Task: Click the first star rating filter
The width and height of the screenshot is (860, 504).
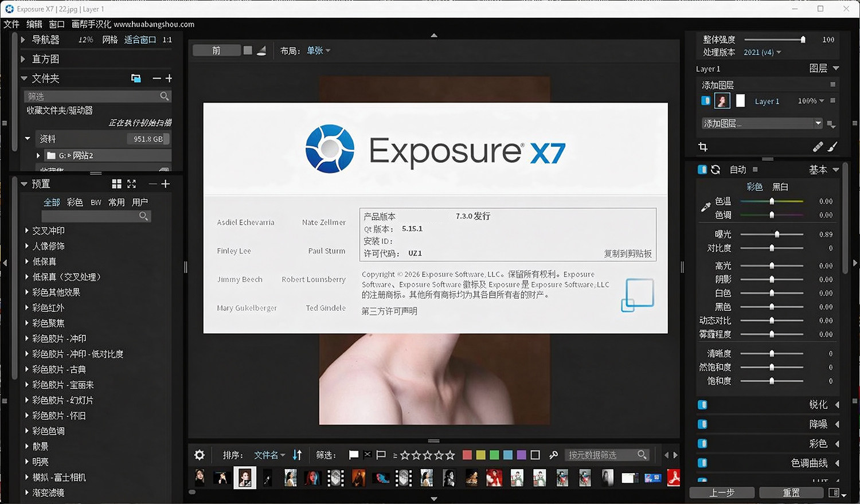Action: point(405,455)
